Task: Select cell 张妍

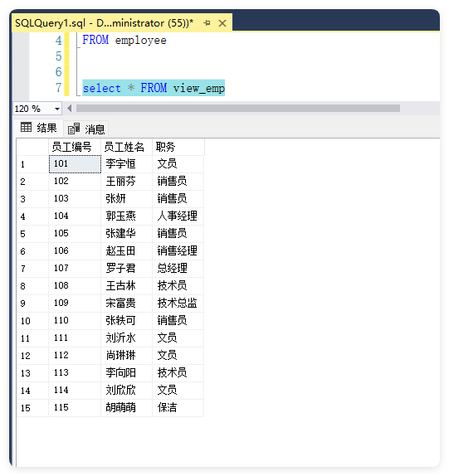Action: click(x=126, y=199)
